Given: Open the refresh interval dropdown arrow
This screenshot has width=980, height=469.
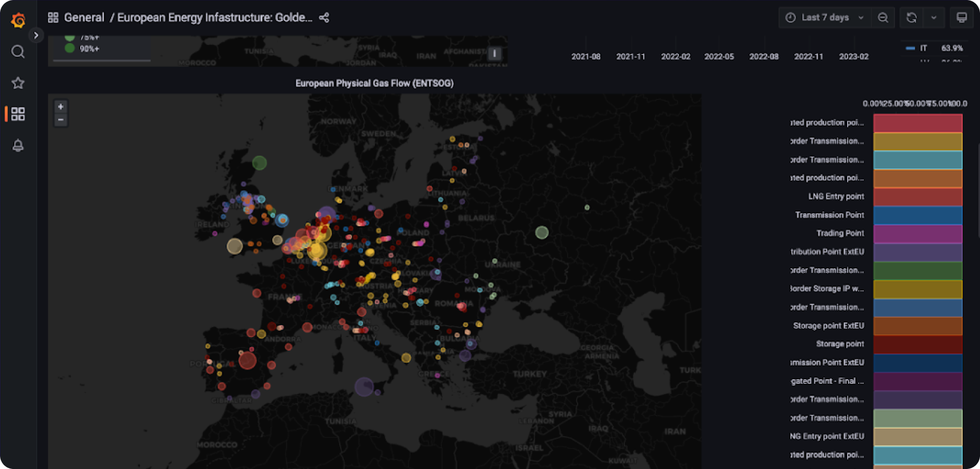Looking at the screenshot, I should tap(933, 18).
